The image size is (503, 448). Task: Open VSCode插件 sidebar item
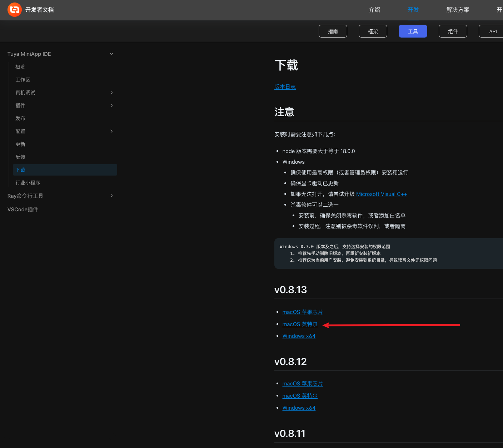point(23,210)
